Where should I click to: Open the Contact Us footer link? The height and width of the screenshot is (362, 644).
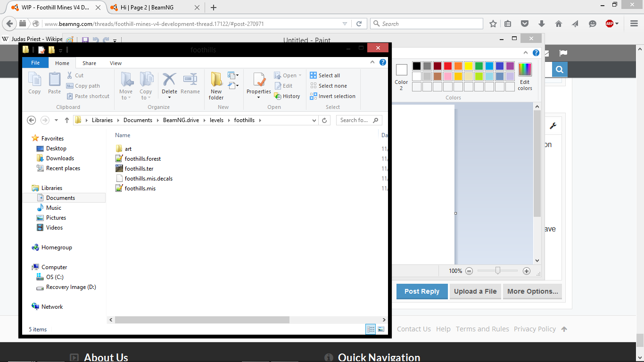(414, 329)
